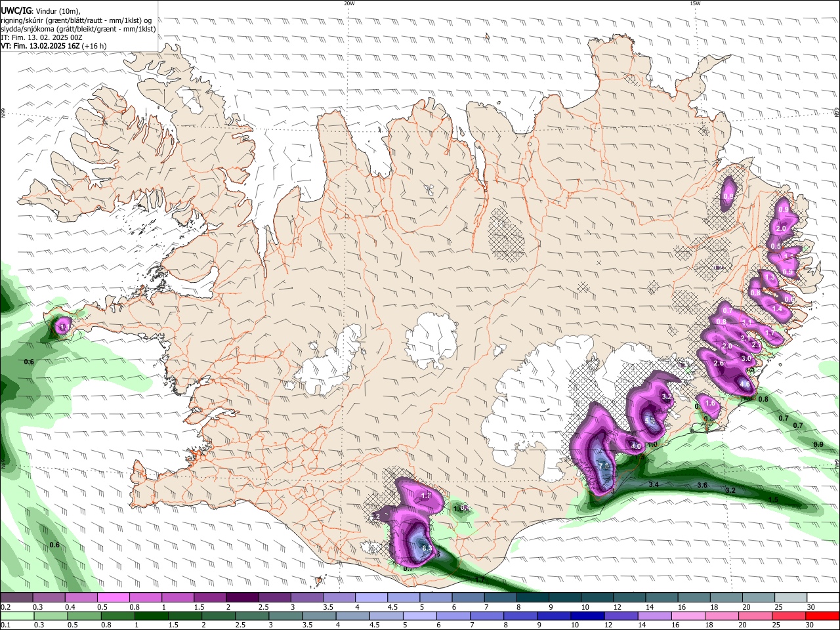840x630 pixels.
Task: Click the '(+16 h)' forecast offset text
Action: pos(94,46)
